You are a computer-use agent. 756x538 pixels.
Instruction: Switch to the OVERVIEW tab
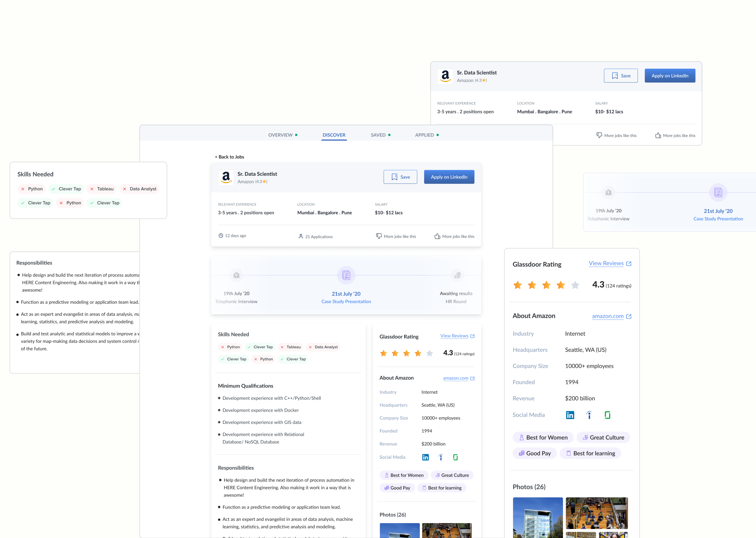280,135
